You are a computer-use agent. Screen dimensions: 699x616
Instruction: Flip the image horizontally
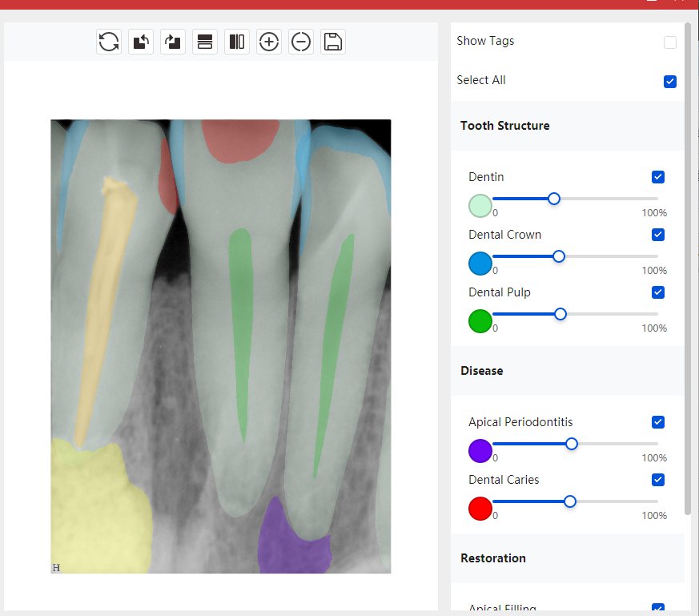pyautogui.click(x=237, y=42)
